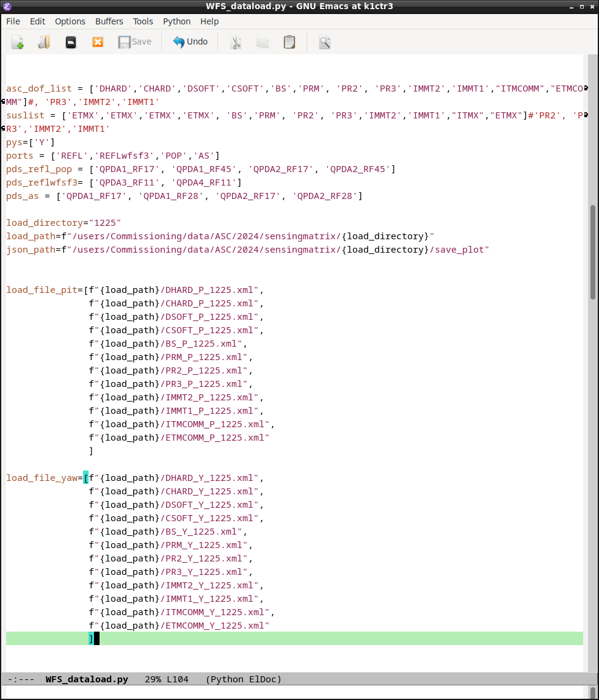Click the Undo toolbar button

191,42
